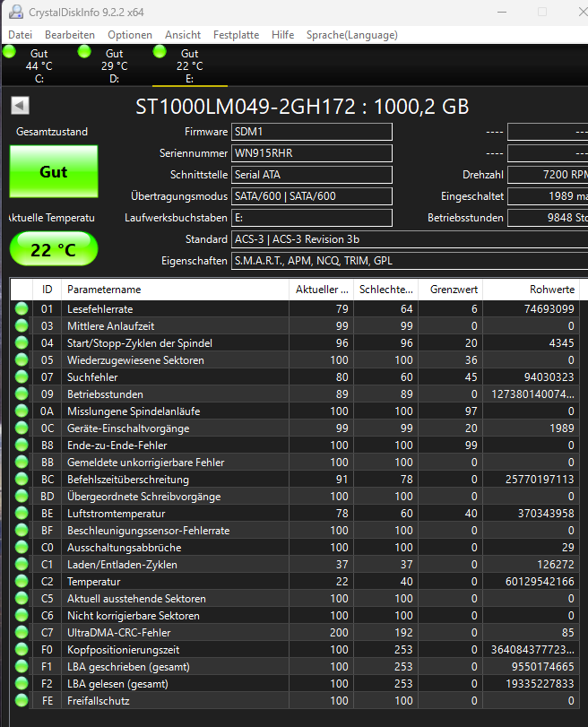Click the Betriebsstunden field 9848

click(x=548, y=218)
